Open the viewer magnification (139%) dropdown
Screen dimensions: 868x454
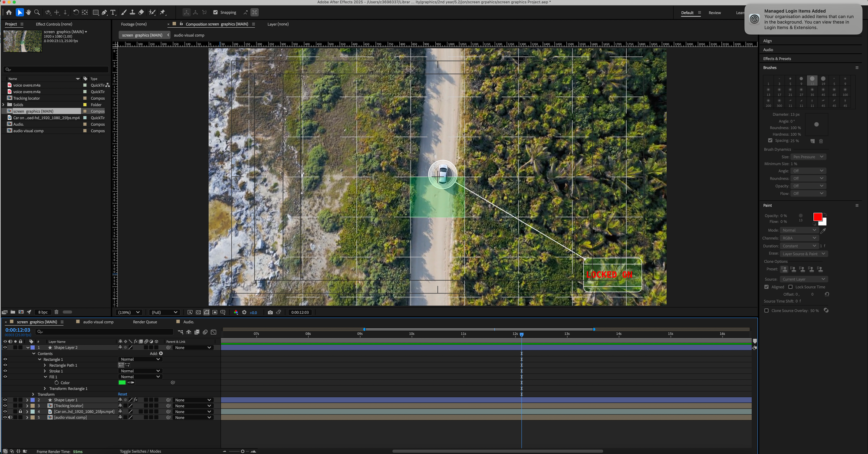pyautogui.click(x=129, y=312)
